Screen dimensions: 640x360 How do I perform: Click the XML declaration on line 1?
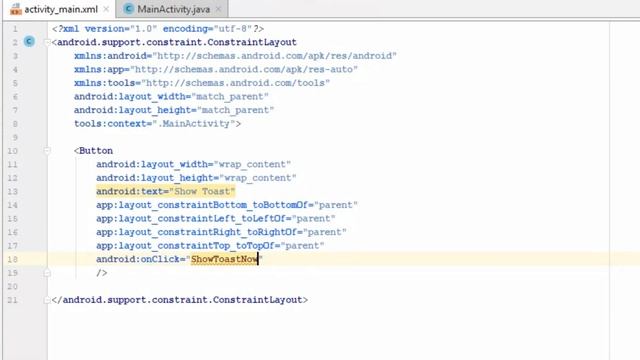coord(158,29)
